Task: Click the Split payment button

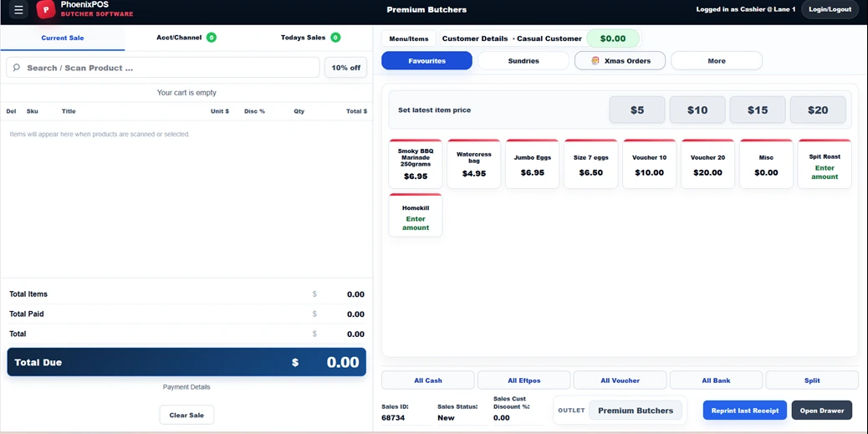Action: pos(812,380)
